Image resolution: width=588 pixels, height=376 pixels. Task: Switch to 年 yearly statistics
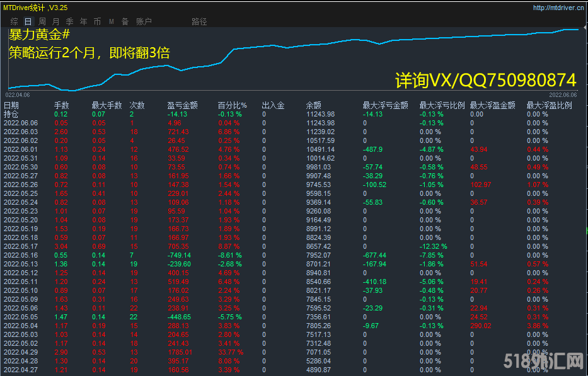pos(83,21)
